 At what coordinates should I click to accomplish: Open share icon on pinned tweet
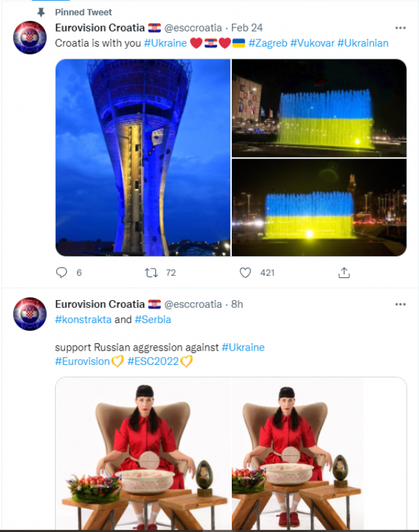point(344,273)
